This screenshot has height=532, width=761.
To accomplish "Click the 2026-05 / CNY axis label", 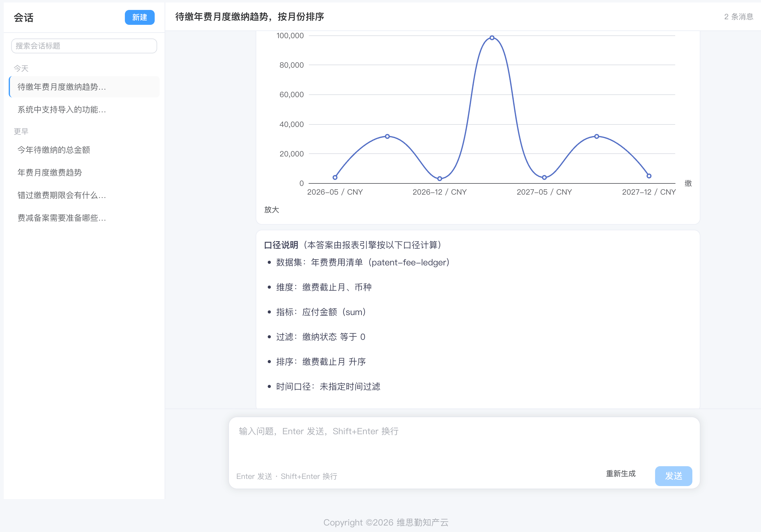I will click(335, 192).
